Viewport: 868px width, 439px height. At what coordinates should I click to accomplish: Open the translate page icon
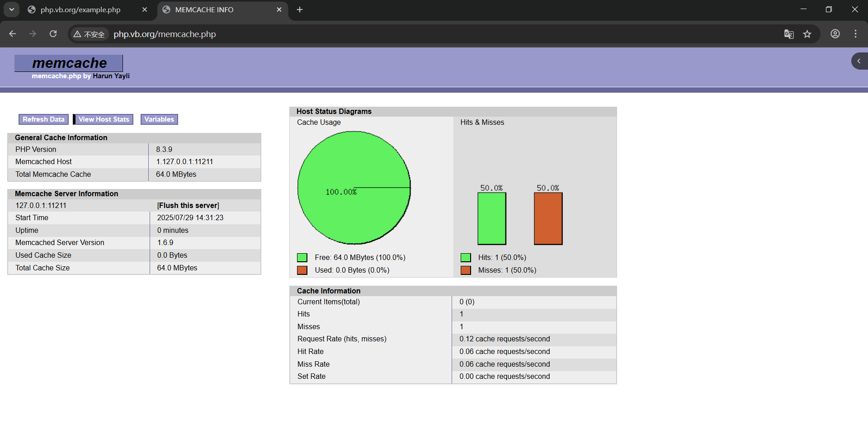click(789, 34)
